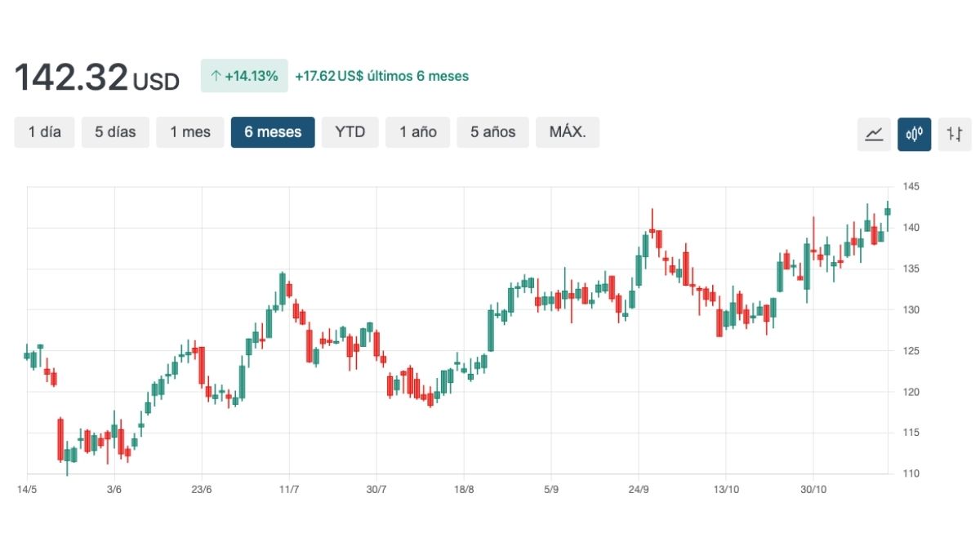Viewport: 980px width, 551px height.
Task: Select the 1 mes time range
Action: point(190,131)
